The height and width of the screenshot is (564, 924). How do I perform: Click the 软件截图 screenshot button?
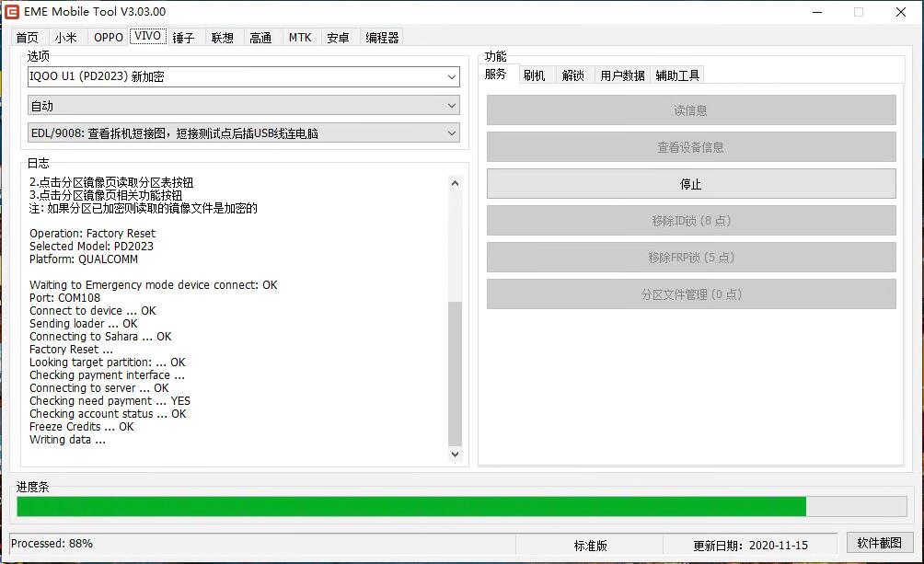tap(880, 543)
